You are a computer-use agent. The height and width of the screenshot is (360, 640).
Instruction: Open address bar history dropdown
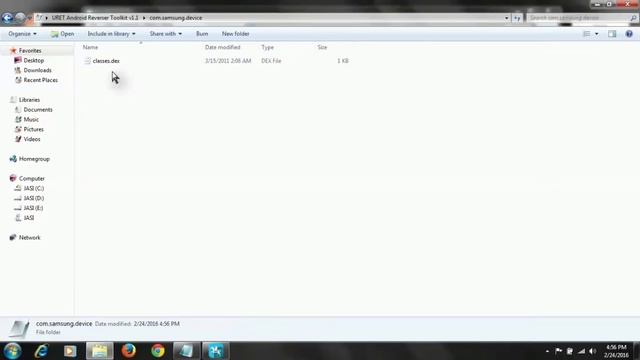[x=507, y=18]
